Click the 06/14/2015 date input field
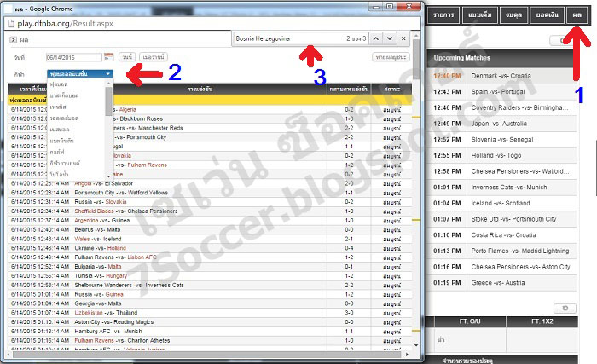This screenshot has height=364, width=597. 74,57
